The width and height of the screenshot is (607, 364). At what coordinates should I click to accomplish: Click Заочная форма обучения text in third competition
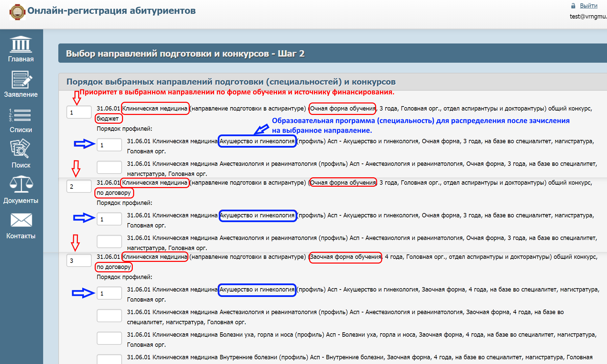tap(345, 257)
